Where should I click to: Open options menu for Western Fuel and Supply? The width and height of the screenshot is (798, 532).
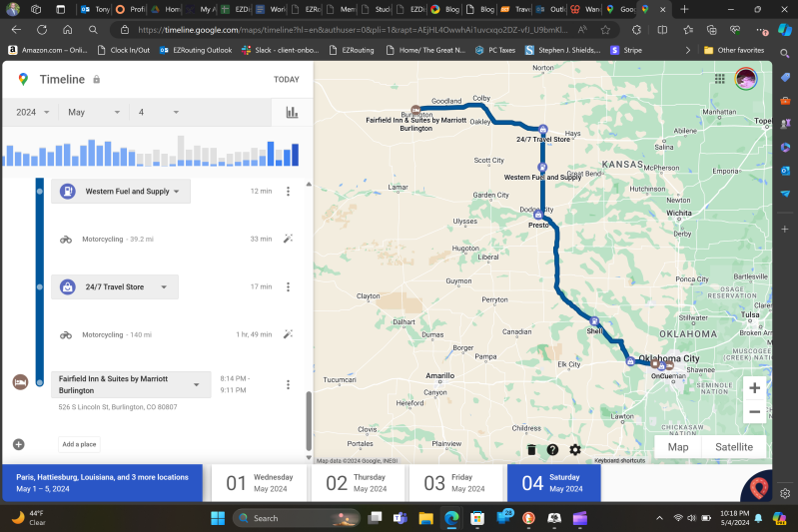coord(288,192)
